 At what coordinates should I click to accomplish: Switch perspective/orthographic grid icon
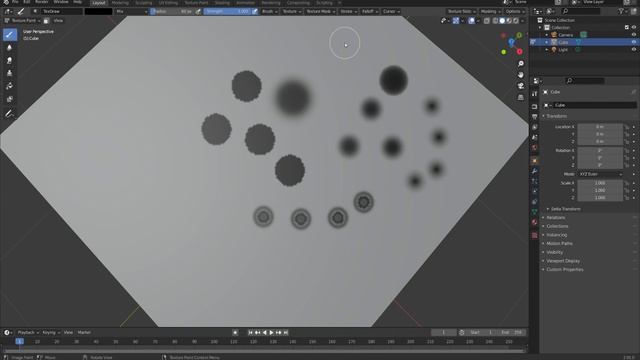[x=521, y=97]
